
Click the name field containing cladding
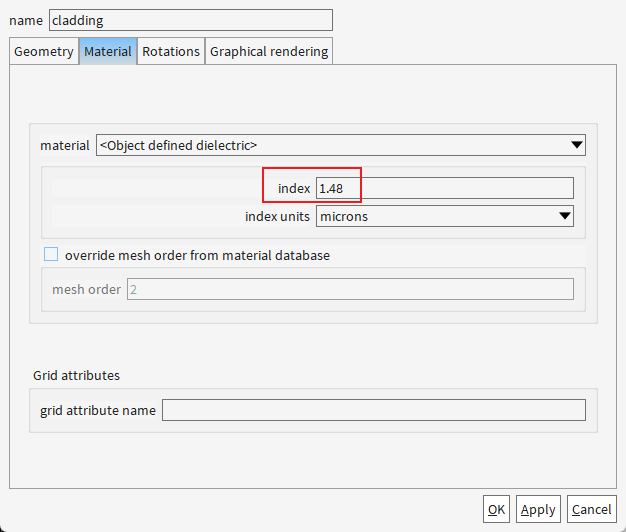(x=191, y=20)
